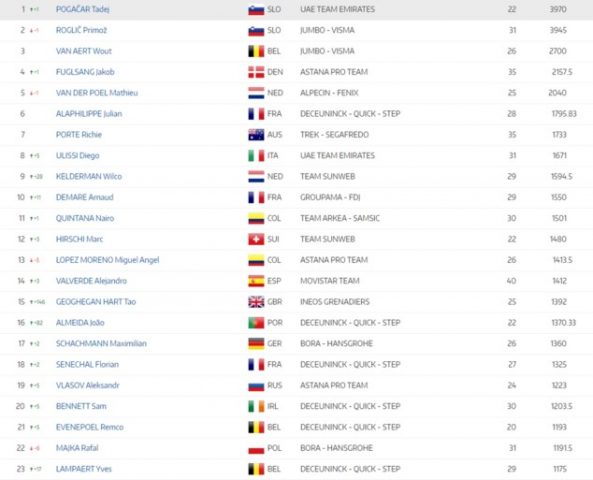
Task: Open rider profile VAN AERT Wout
Action: coord(84,51)
